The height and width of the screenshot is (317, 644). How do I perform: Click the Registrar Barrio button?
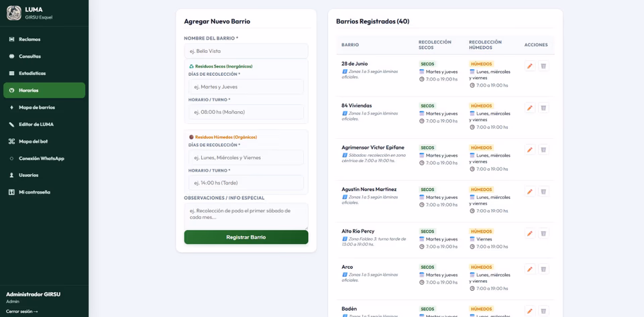246,237
